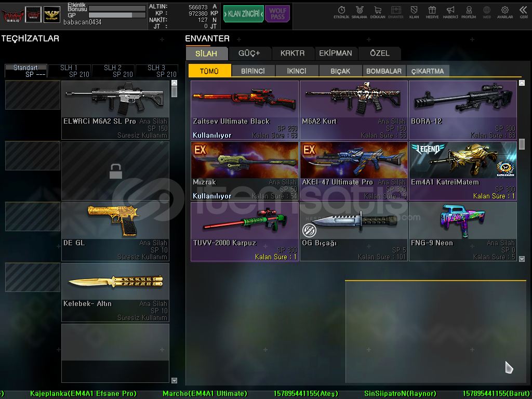Select the BORA-12 sniper rifle
The image size is (532, 399).
point(463,110)
